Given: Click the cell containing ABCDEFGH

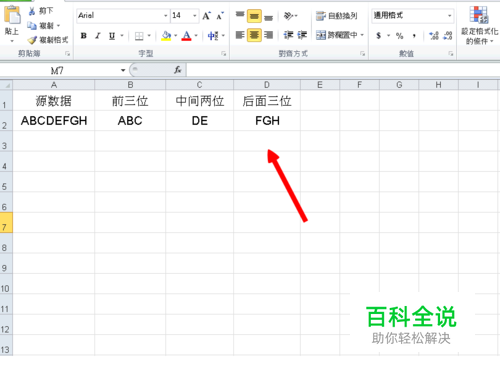Looking at the screenshot, I should (x=54, y=121).
